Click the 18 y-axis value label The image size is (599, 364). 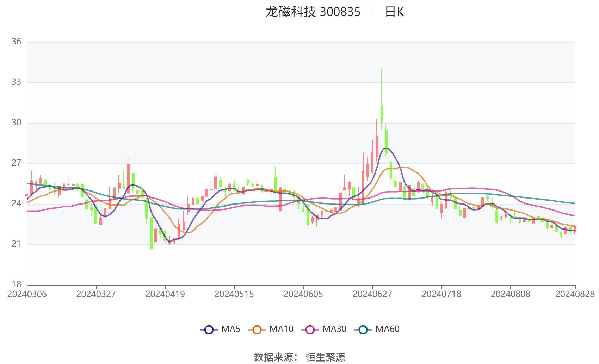[x=16, y=284]
